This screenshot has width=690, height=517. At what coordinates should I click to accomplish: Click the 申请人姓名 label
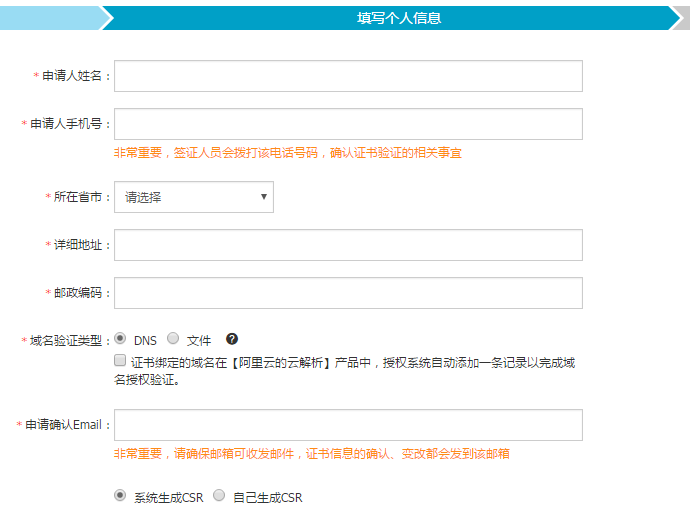point(72,76)
